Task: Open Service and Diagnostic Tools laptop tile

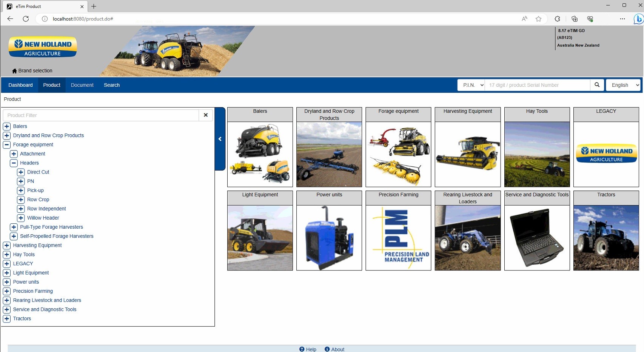Action: coord(537,231)
